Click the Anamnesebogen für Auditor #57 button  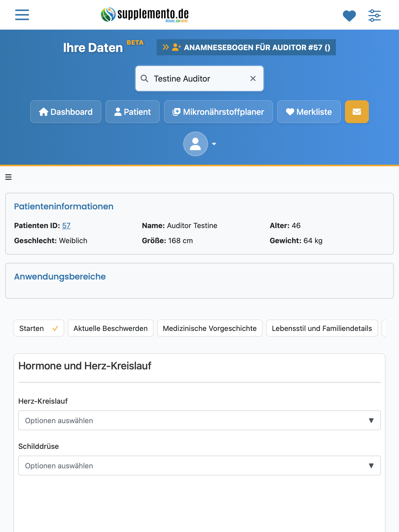[x=246, y=47]
